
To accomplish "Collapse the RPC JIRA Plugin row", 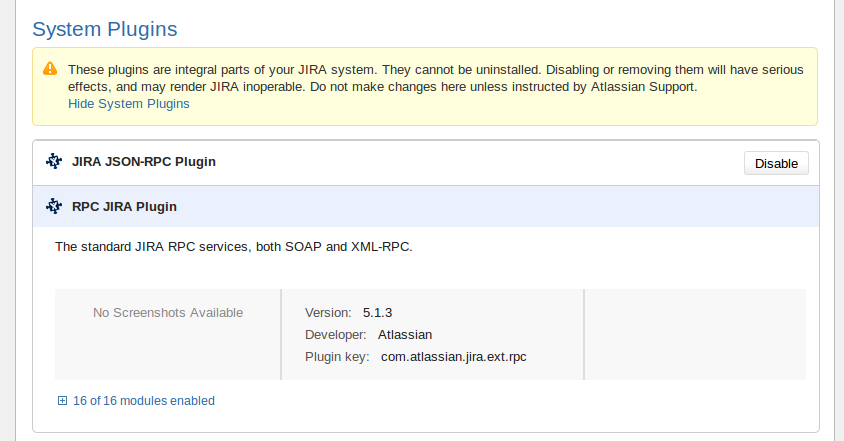I will pyautogui.click(x=426, y=206).
